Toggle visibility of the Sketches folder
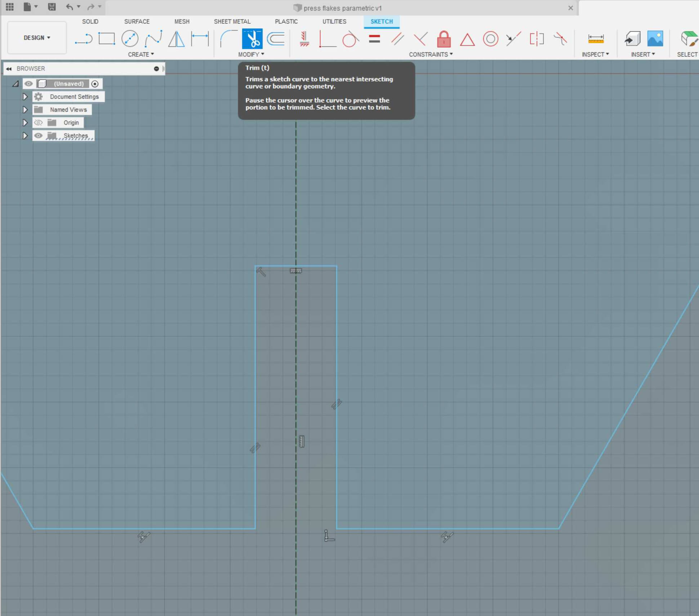This screenshot has width=699, height=616. (38, 136)
